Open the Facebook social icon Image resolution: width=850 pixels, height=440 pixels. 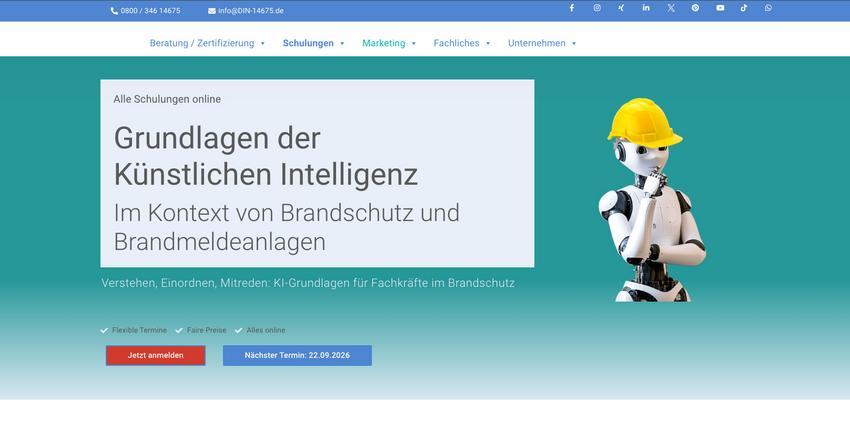pyautogui.click(x=571, y=8)
